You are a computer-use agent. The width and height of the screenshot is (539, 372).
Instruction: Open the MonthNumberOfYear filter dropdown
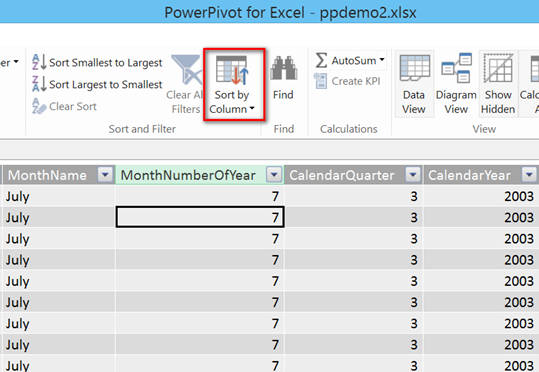[274, 175]
